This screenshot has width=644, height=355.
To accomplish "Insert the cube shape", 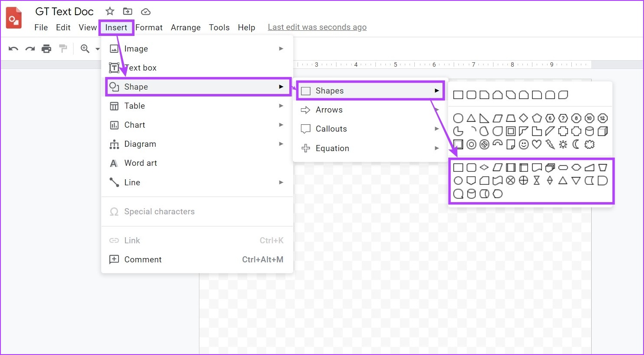I will tap(602, 131).
